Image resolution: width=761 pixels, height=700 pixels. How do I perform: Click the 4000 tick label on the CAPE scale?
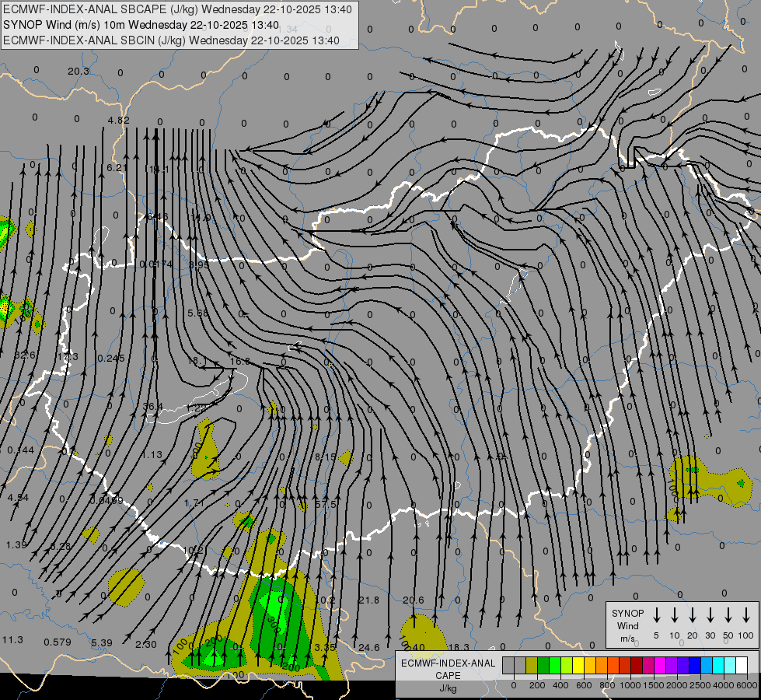(x=724, y=685)
